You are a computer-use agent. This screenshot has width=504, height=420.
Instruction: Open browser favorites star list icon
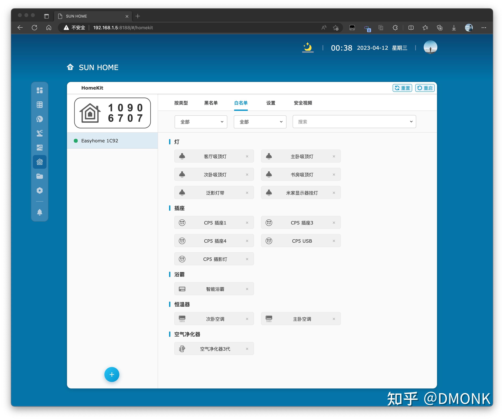(425, 28)
